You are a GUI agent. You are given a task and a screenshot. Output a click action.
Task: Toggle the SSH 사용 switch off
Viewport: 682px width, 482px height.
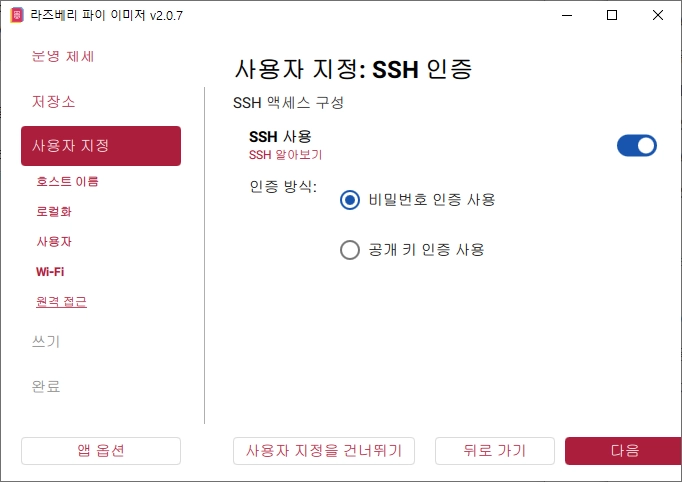[636, 146]
